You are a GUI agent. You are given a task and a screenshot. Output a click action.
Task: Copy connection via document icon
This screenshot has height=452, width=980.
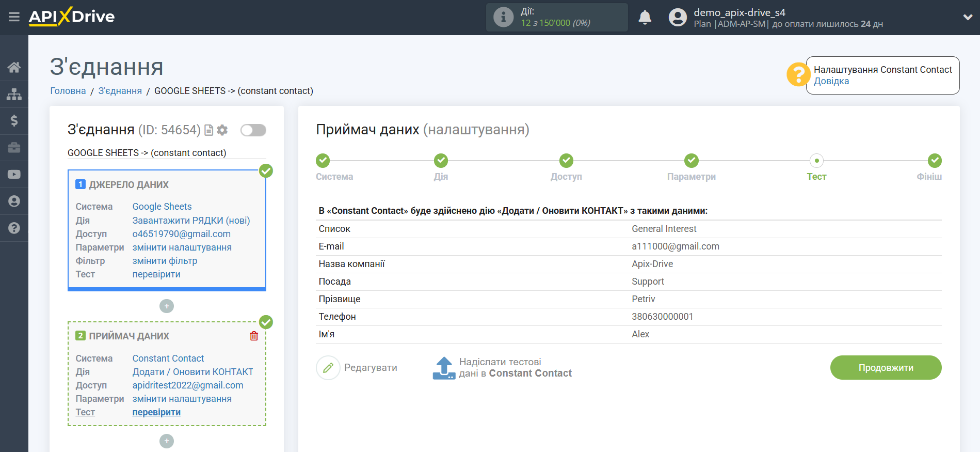[x=209, y=130]
